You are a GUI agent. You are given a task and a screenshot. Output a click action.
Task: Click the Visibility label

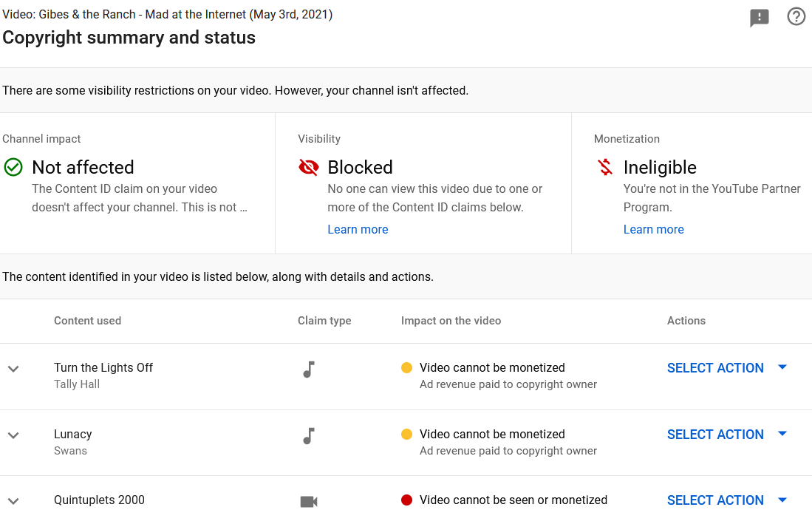pyautogui.click(x=319, y=139)
